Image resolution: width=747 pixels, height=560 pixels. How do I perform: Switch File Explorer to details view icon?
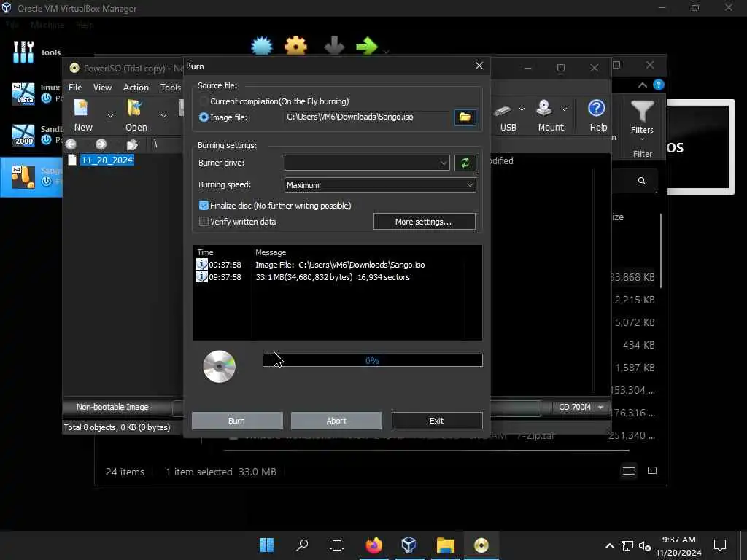tap(628, 471)
